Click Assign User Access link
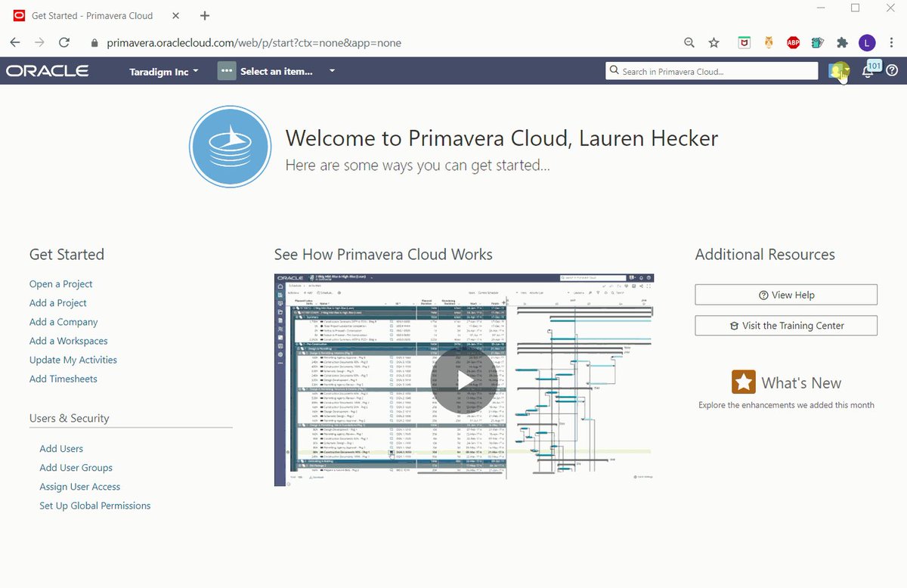Viewport: 907px width, 588px height. point(80,487)
